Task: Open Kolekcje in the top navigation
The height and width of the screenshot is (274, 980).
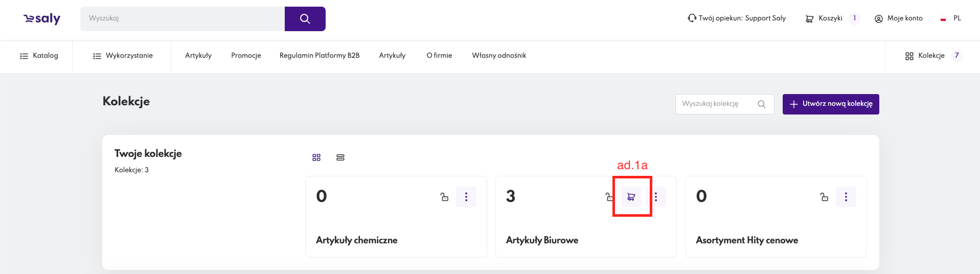Action: 925,56
